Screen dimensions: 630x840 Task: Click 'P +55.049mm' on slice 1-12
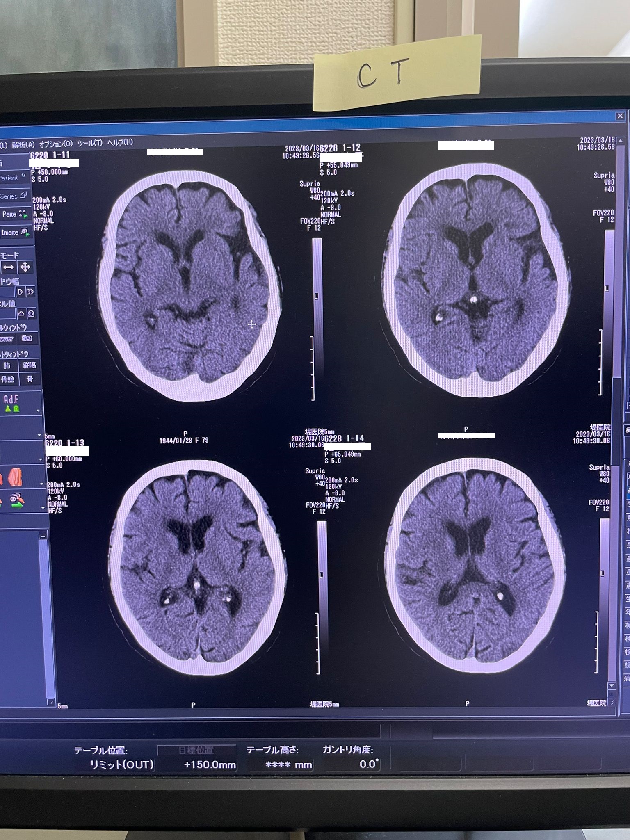pyautogui.click(x=339, y=165)
